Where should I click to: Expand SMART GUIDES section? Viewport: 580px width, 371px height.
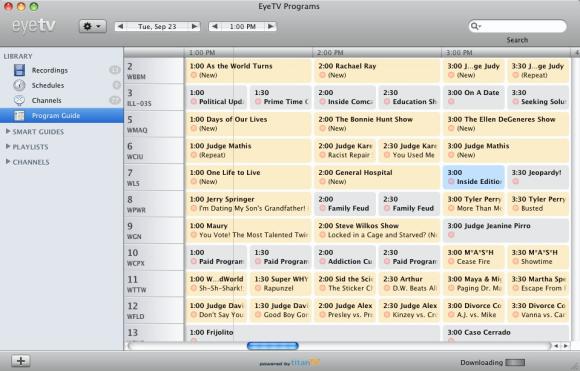pos(8,131)
